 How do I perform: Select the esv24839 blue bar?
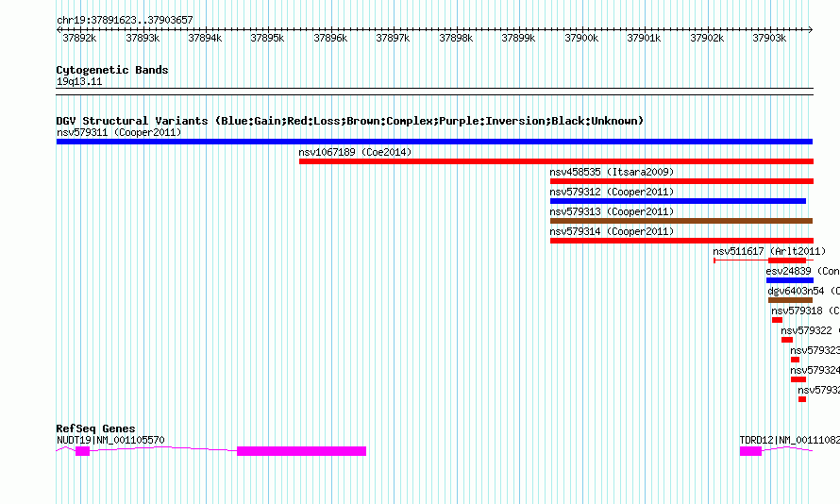790,280
